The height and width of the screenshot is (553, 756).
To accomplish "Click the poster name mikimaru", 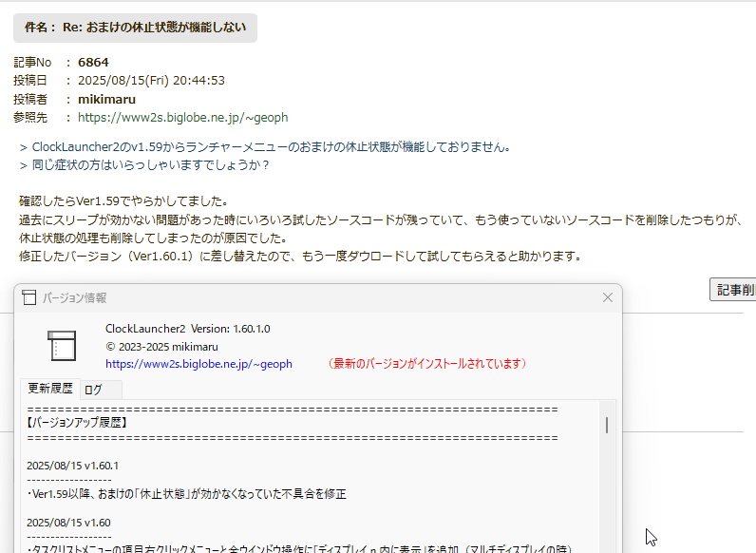I will point(106,99).
